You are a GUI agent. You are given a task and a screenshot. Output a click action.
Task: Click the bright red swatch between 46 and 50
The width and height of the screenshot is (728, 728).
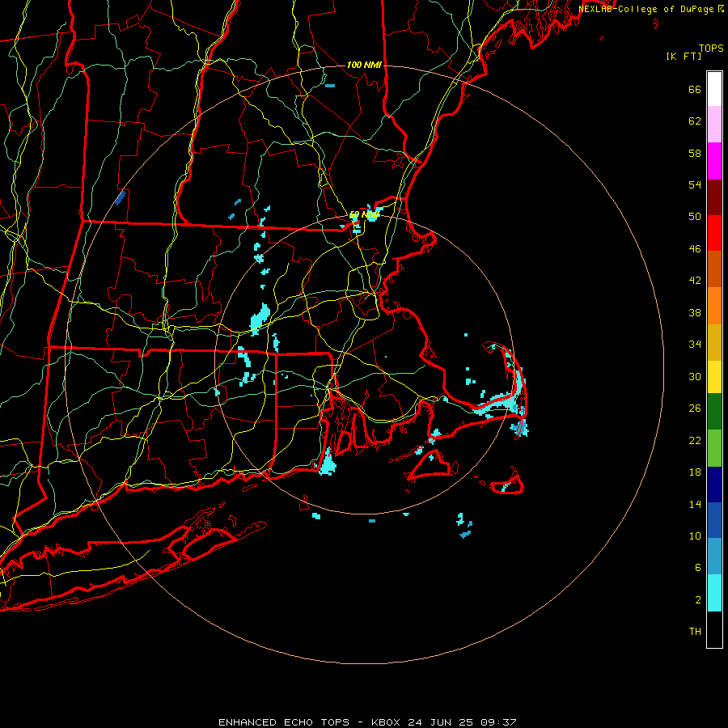[x=714, y=233]
